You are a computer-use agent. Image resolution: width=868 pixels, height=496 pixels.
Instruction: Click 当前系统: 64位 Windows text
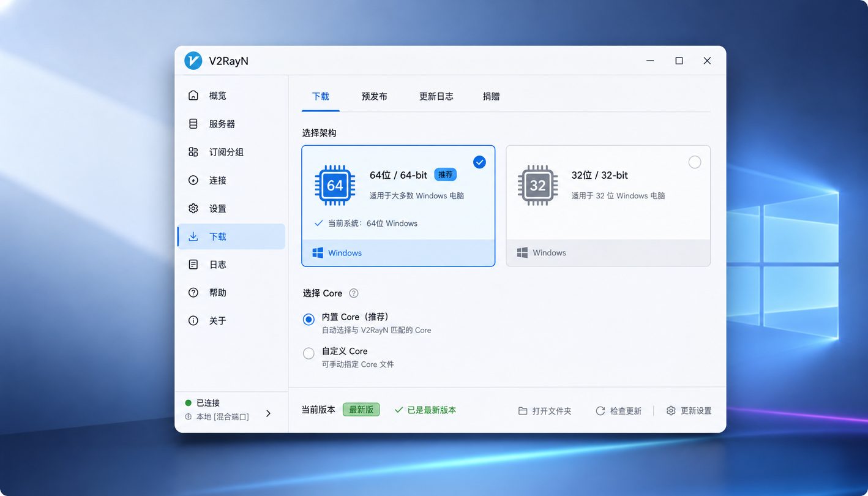coord(373,224)
